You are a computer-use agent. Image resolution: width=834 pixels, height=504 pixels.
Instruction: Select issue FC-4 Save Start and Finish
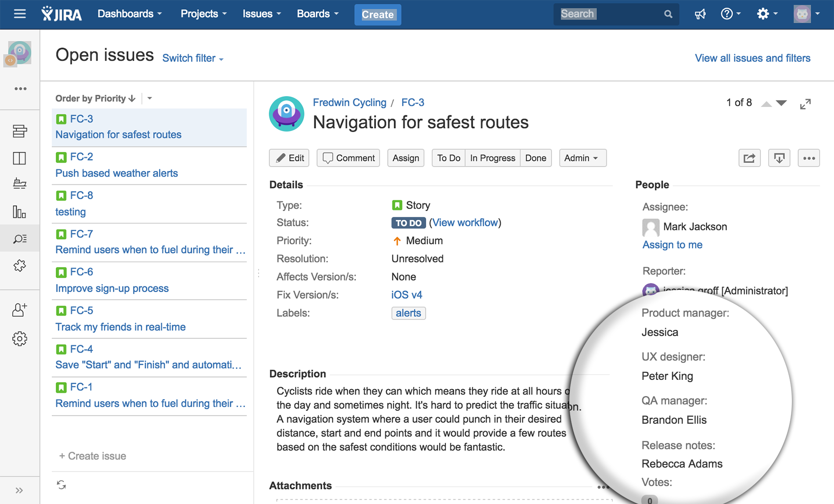[x=149, y=357]
